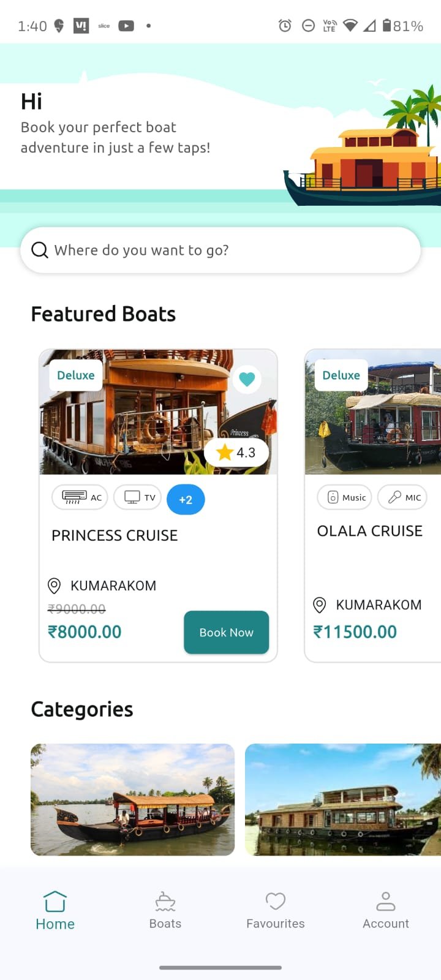This screenshot has width=441, height=980.
Task: Book the Princess Cruise with Book Now
Action: pos(226,632)
